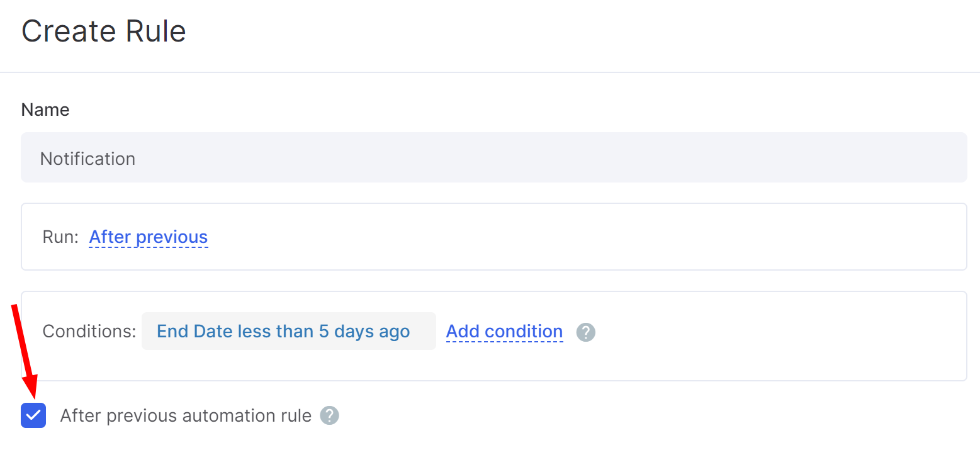Viewport: 980px width, 450px height.
Task: Uncheck After previous automation rule checkbox
Action: tap(33, 415)
